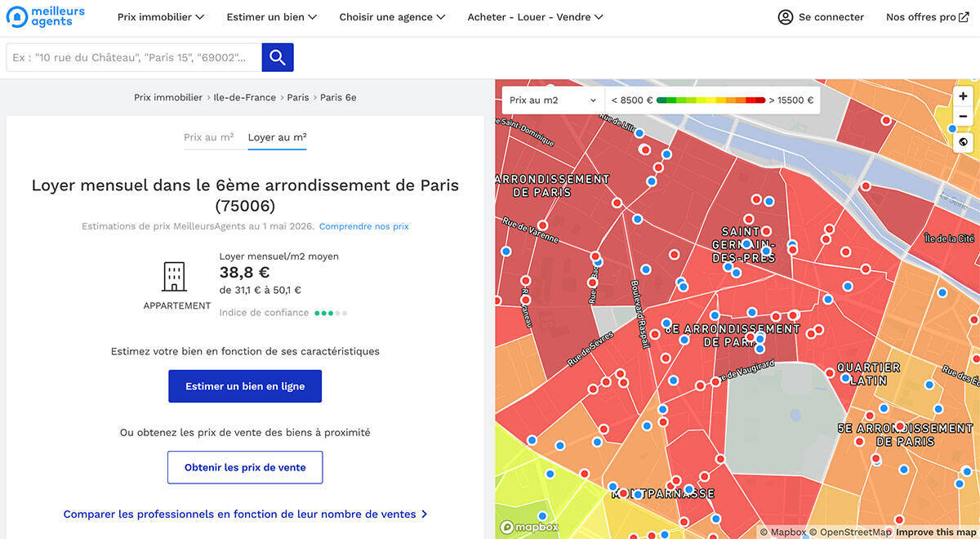Image resolution: width=980 pixels, height=539 pixels.
Task: Open the Nos offres pro link
Action: [x=928, y=17]
